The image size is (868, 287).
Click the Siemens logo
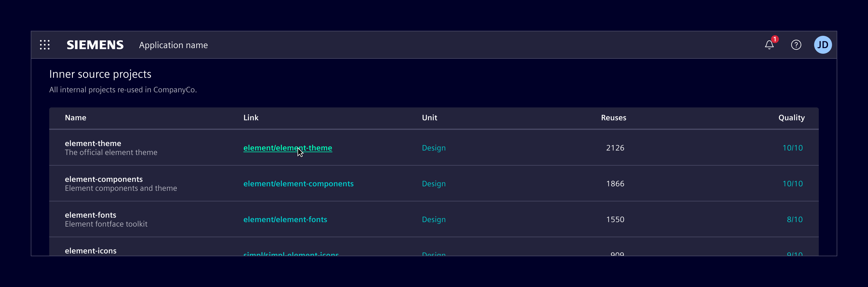click(x=95, y=45)
